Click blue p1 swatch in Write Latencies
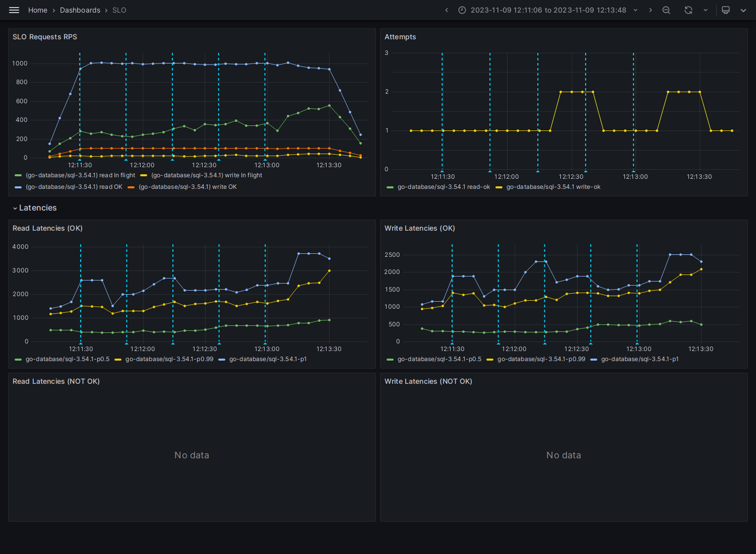This screenshot has height=554, width=756. 594,360
